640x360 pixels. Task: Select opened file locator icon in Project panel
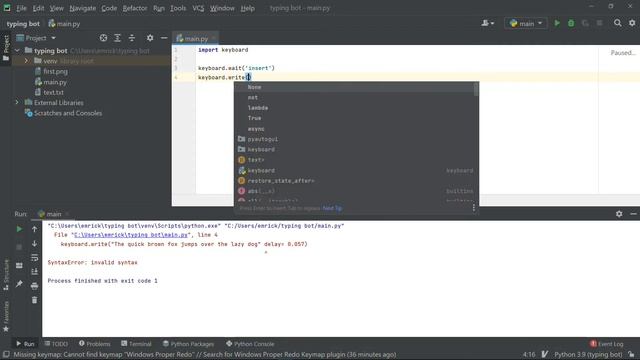click(x=103, y=38)
